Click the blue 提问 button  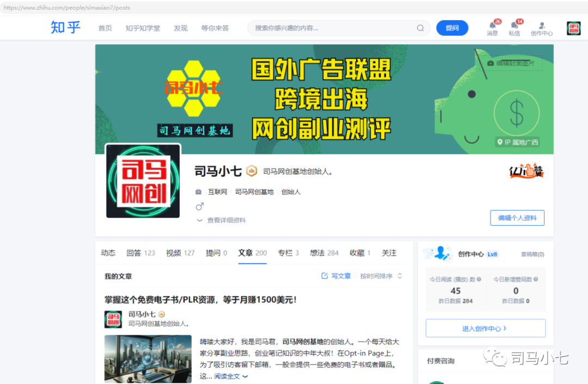452,28
